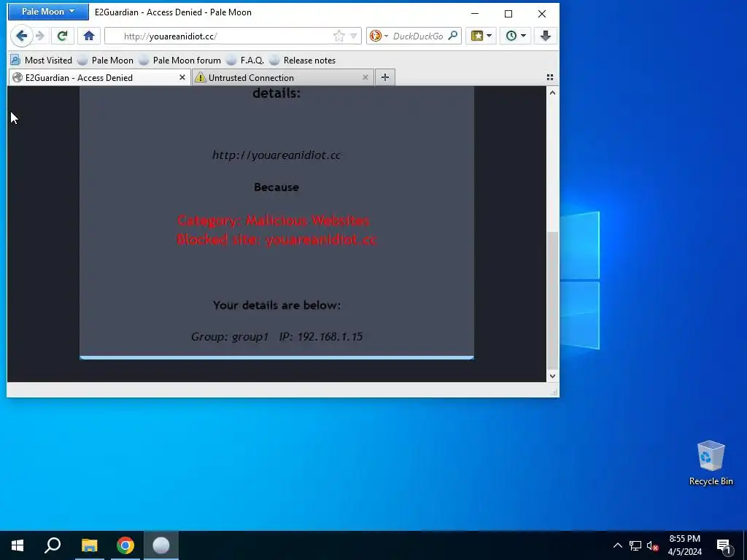Switch to E2Guardian - Access Denied tab

[x=99, y=77]
